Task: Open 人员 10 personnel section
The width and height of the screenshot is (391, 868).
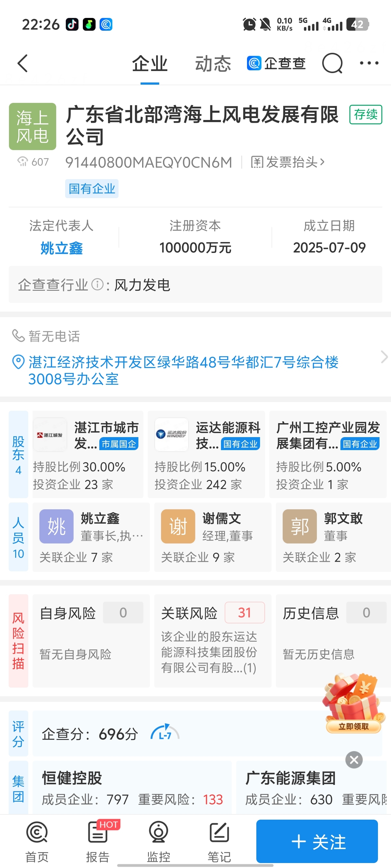Action: coord(19,537)
